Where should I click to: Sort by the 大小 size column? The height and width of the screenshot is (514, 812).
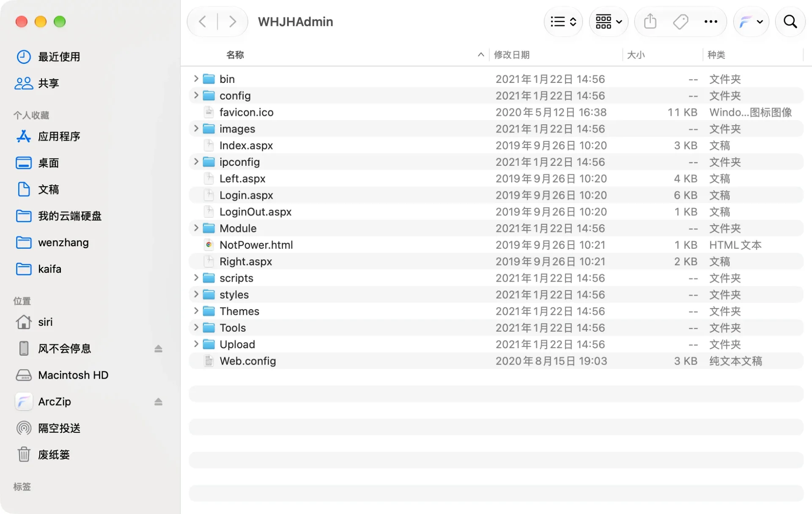(x=636, y=55)
